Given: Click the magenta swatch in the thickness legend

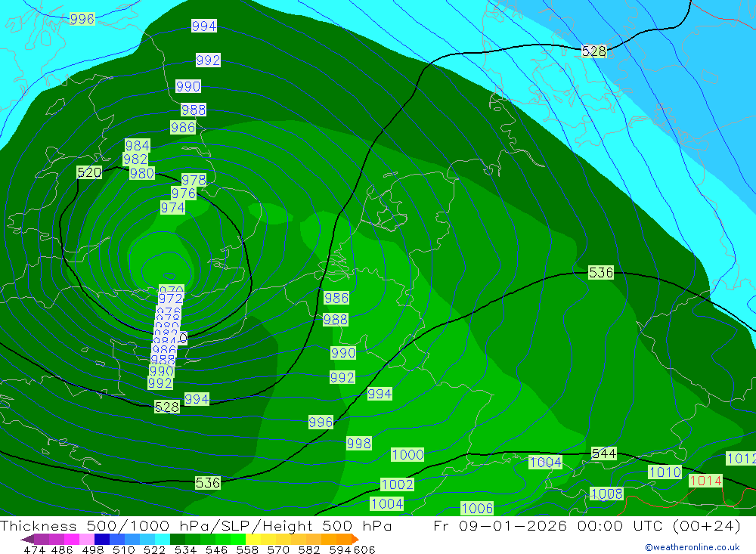Looking at the screenshot, I should pos(72,540).
